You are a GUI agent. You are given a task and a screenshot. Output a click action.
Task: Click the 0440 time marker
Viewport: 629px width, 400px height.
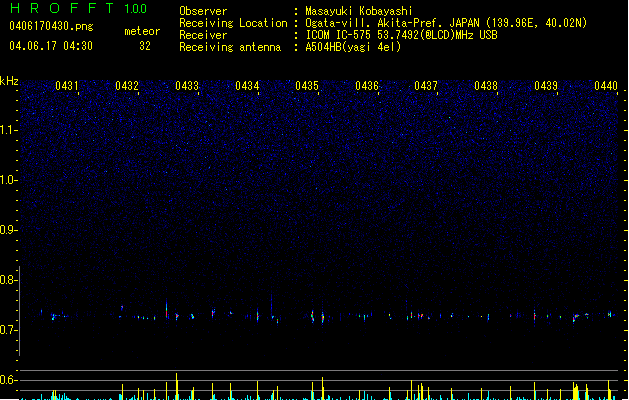(x=606, y=86)
